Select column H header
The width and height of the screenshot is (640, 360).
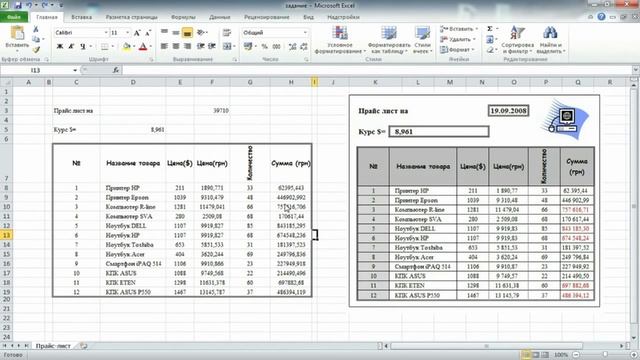(291, 82)
